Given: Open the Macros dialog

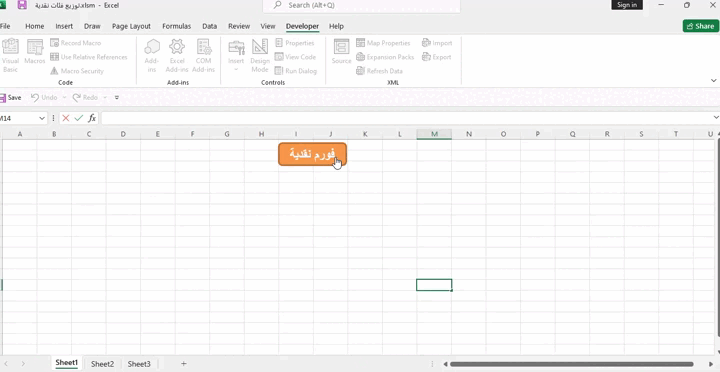Looking at the screenshot, I should 34,52.
